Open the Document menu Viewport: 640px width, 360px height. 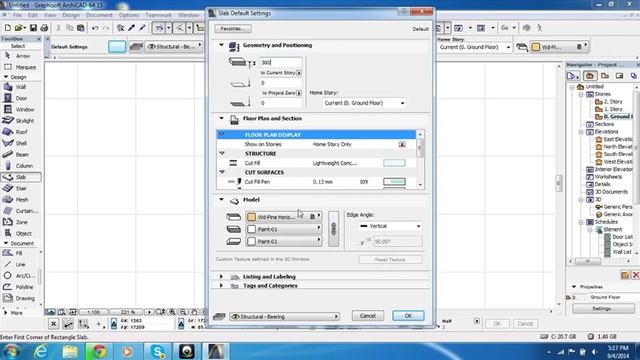(x=99, y=15)
